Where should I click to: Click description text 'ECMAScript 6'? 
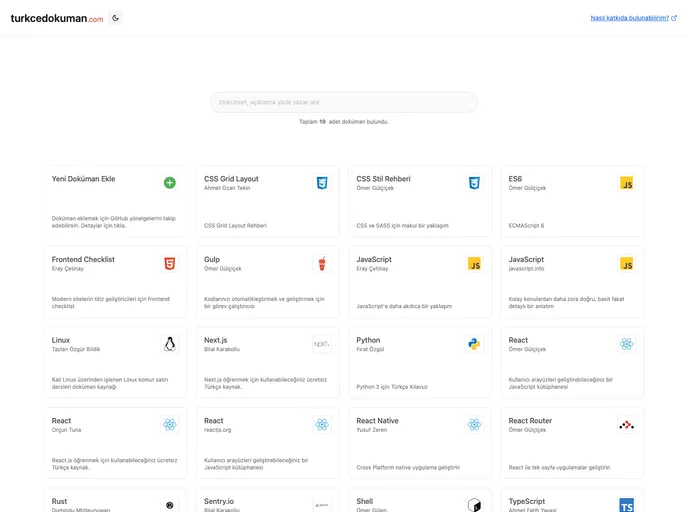pos(526,226)
